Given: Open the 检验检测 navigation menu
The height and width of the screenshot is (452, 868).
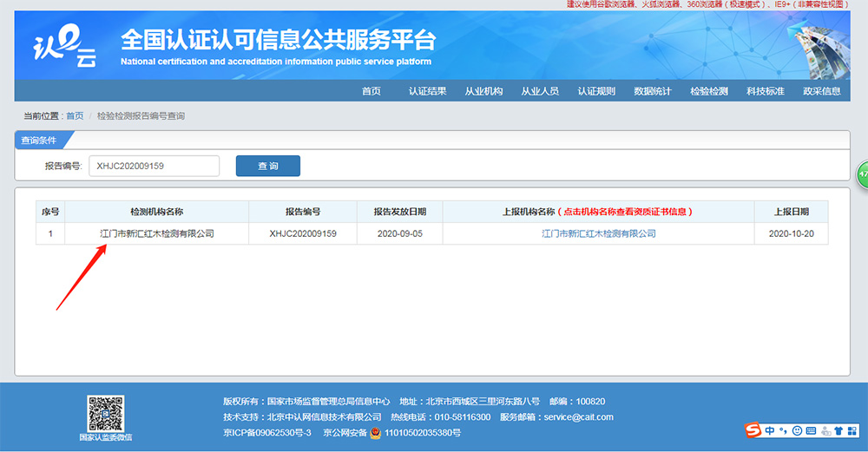Looking at the screenshot, I should (709, 91).
